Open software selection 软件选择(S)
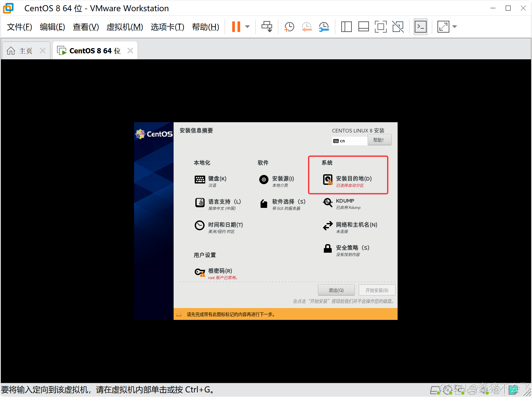This screenshot has height=397, width=532. (283, 204)
